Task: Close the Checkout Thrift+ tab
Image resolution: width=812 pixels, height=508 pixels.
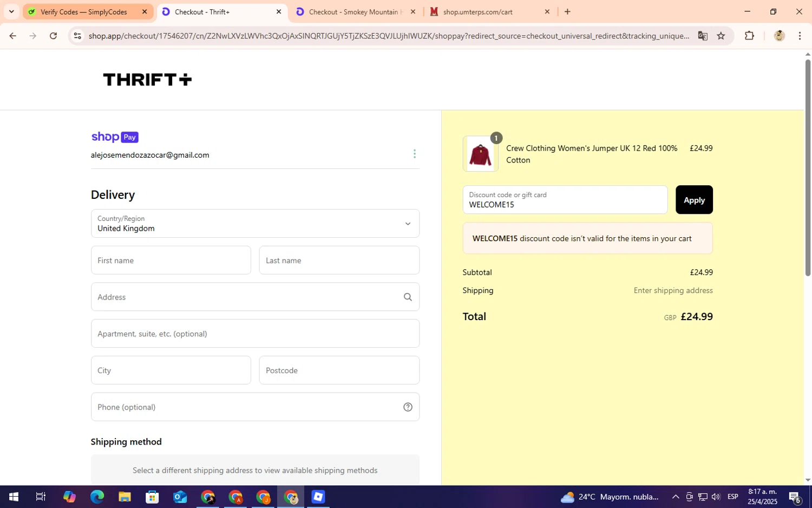Action: pos(279,11)
